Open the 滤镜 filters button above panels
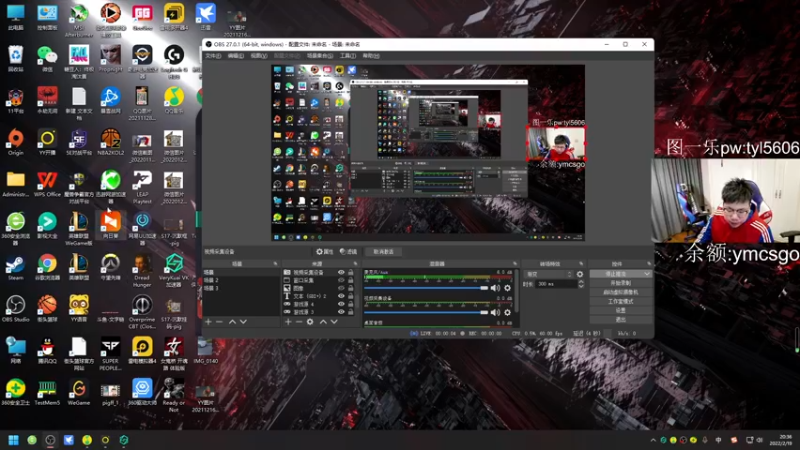This screenshot has width=800, height=450. (x=348, y=252)
